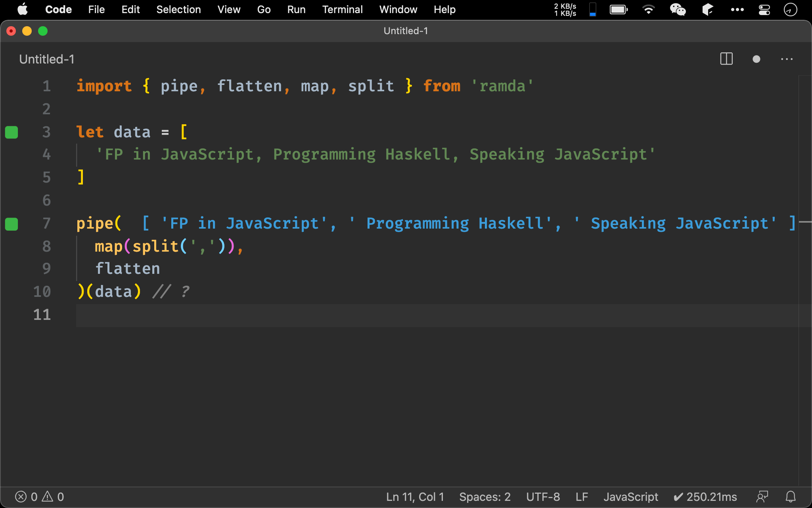Click line number 11 in the gutter
Image resolution: width=812 pixels, height=508 pixels.
pos(42,315)
